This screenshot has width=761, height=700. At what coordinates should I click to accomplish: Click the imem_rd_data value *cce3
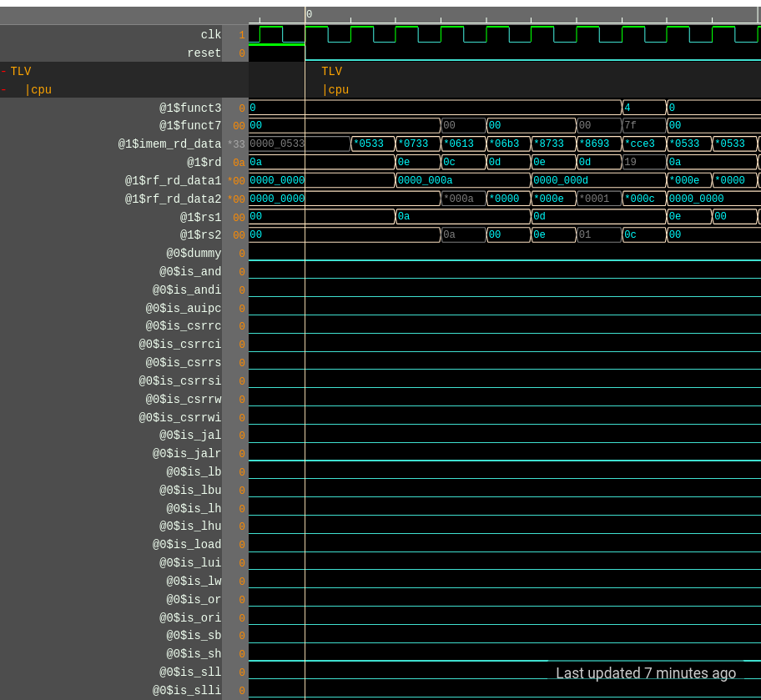[x=644, y=144]
